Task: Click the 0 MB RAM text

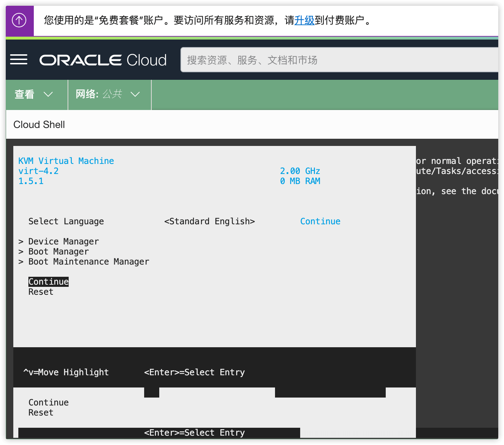Action: (300, 181)
